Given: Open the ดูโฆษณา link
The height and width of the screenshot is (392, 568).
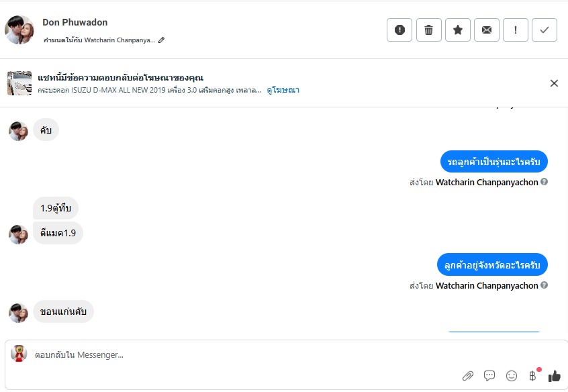Looking at the screenshot, I should (283, 89).
